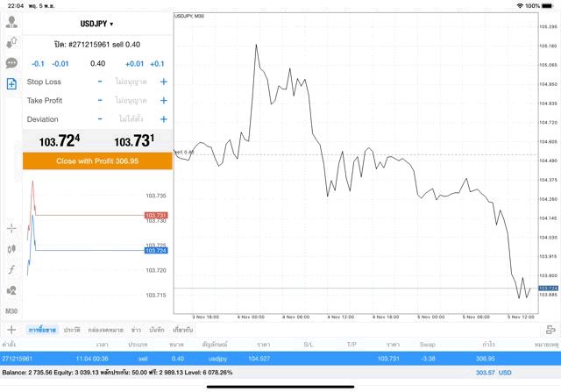This screenshot has height=392, width=561.
Task: Open the indicators function icon
Action: 11,269
